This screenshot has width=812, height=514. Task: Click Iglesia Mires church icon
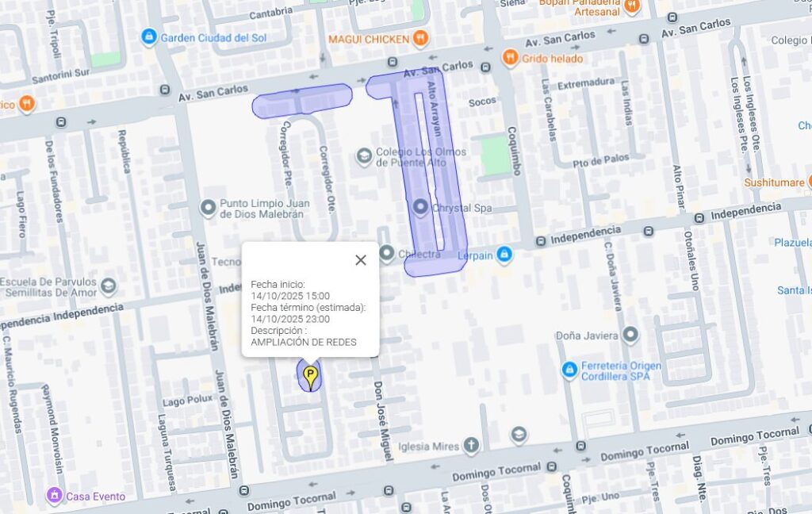pos(471,445)
